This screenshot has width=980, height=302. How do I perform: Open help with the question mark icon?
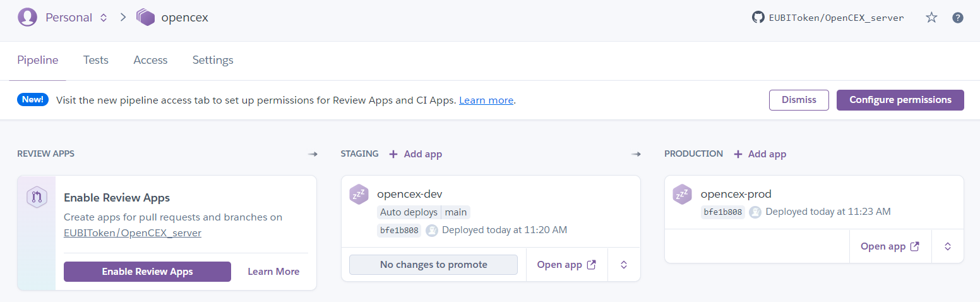pyautogui.click(x=958, y=18)
